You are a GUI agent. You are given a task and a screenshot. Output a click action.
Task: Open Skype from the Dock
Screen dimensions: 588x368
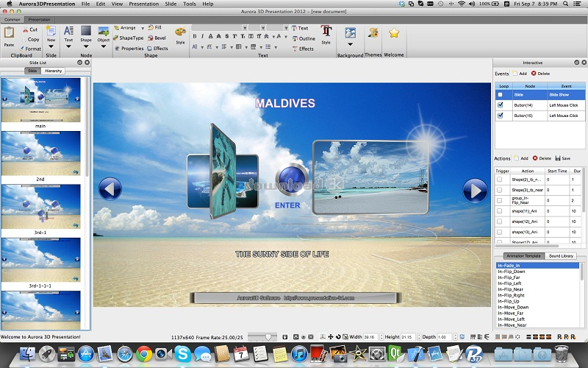tap(182, 354)
